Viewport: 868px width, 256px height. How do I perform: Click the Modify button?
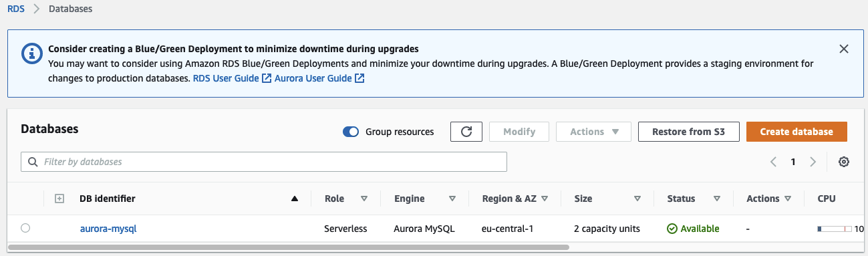519,132
